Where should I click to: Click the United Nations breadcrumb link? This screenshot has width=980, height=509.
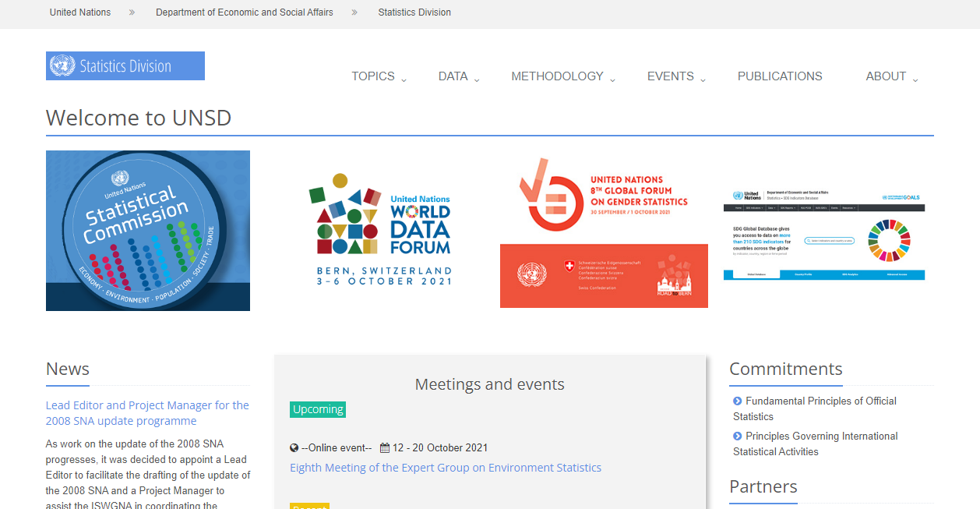pyautogui.click(x=80, y=12)
